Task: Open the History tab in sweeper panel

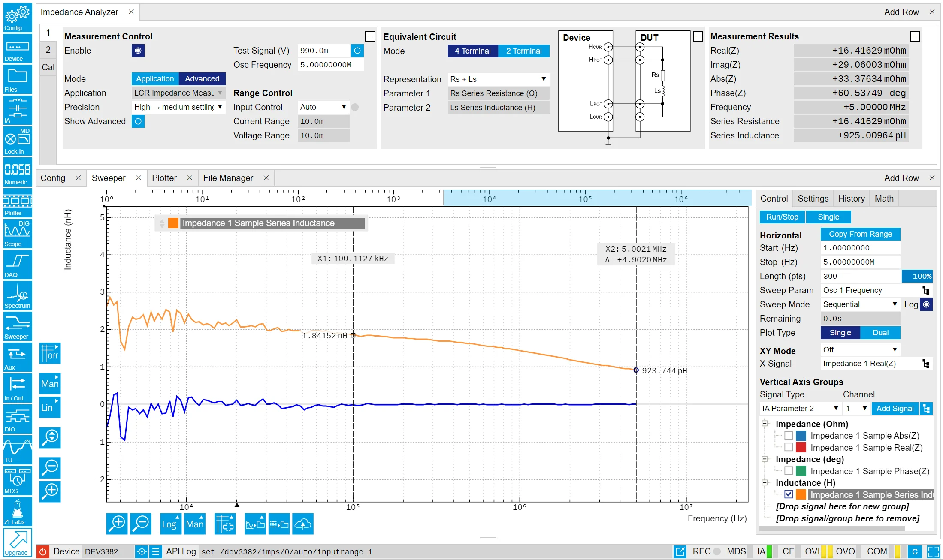Action: coord(851,199)
